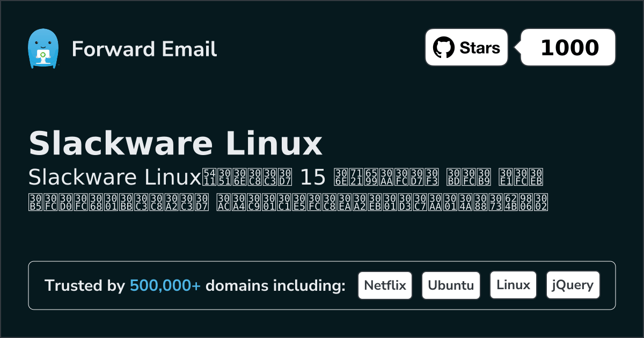Viewport: 644px width, 338px height.
Task: Click the 'domains including:' text
Action: pos(275,286)
